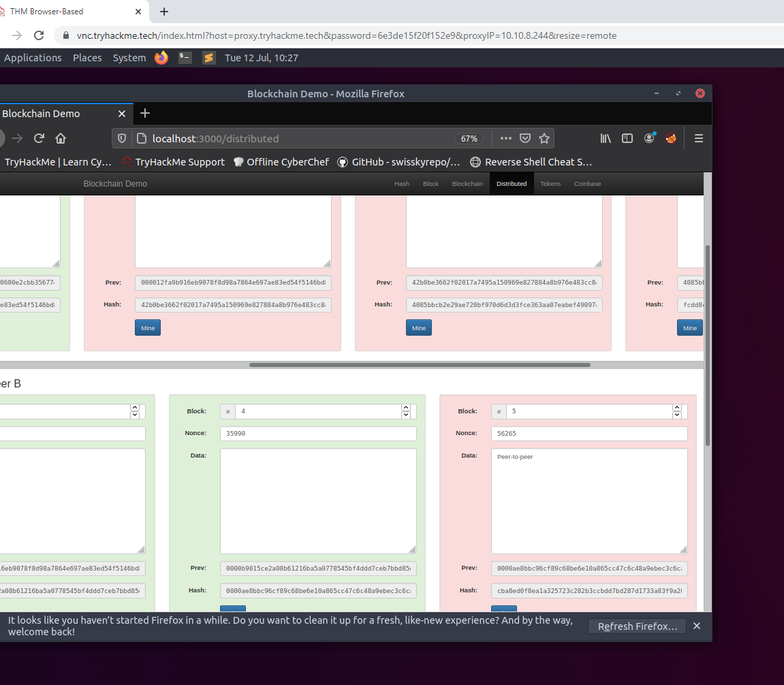Image resolution: width=784 pixels, height=685 pixels.
Task: Open the FoxyProxy extension icon
Action: tap(671, 138)
